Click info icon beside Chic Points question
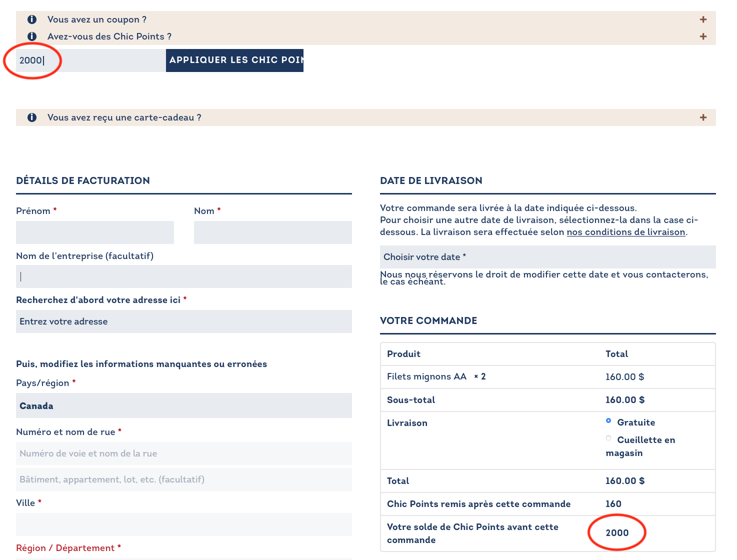This screenshot has width=737, height=560. [x=32, y=36]
